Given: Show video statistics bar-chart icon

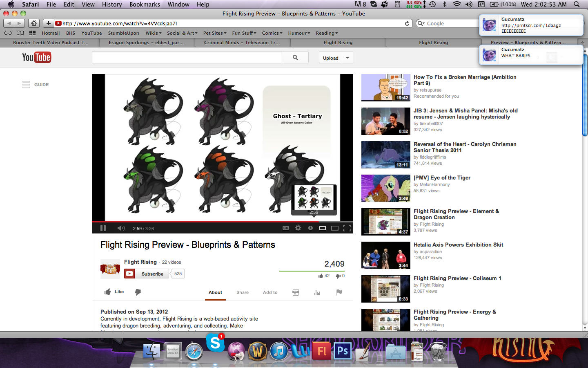Looking at the screenshot, I should point(317,292).
